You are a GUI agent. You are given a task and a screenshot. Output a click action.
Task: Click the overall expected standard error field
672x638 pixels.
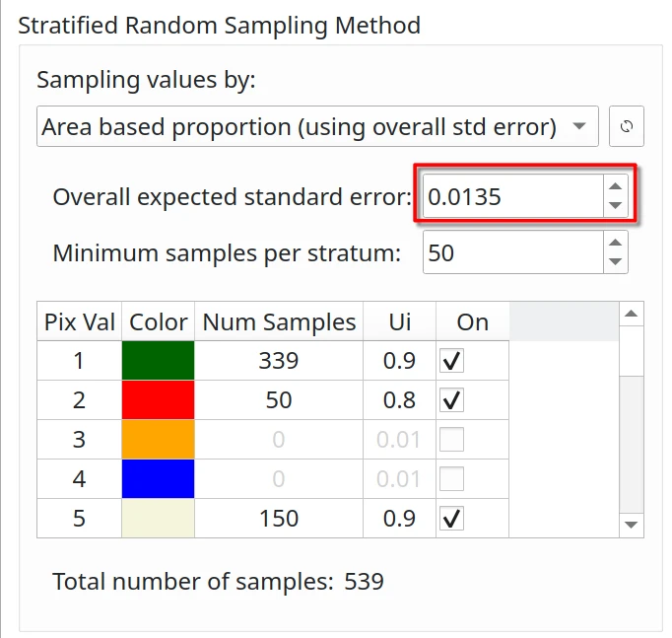point(510,196)
